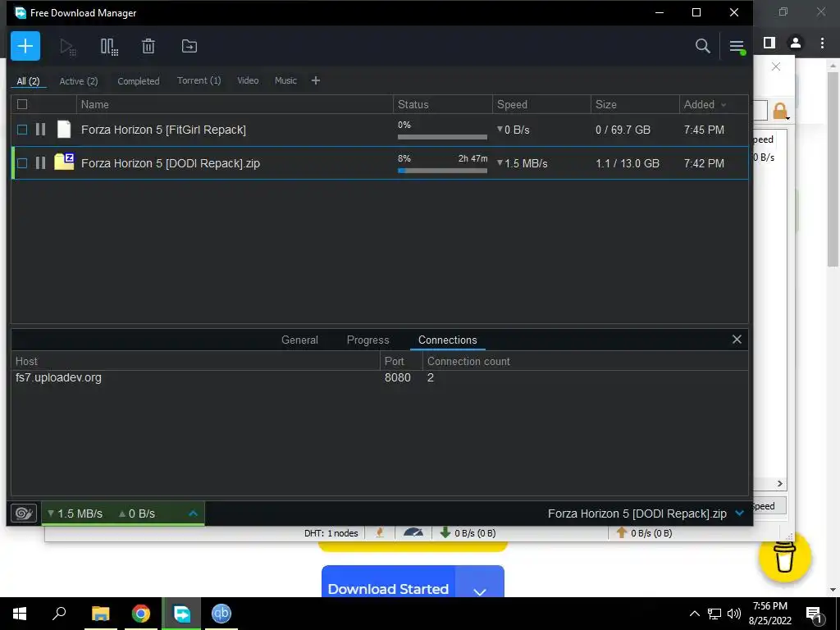Check the DODI Repack.zip row checkbox
840x630 pixels.
pos(22,163)
